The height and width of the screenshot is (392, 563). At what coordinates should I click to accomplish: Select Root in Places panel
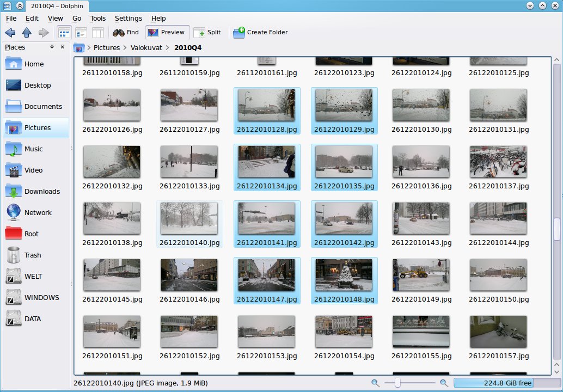pyautogui.click(x=36, y=234)
